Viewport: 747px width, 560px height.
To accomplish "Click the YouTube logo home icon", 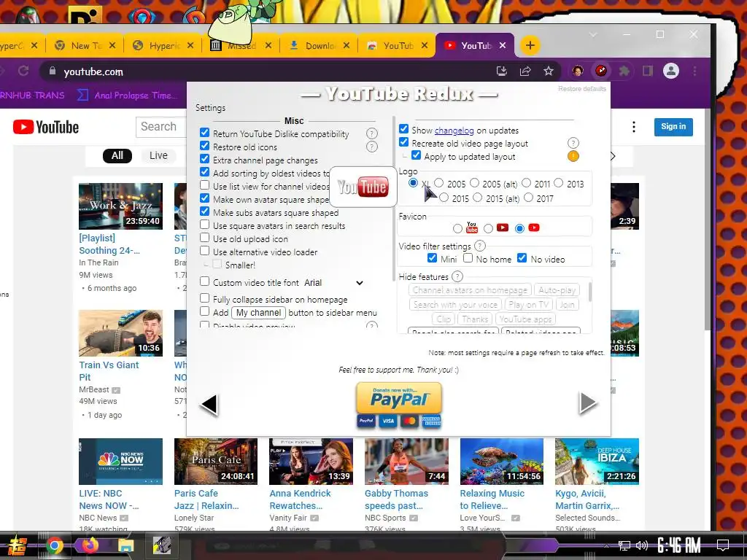I will tap(46, 127).
